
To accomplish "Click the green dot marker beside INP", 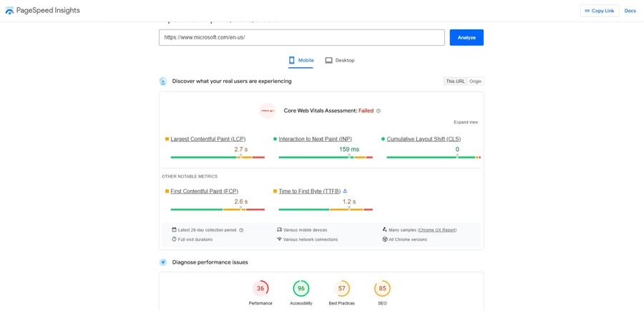I will (275, 139).
